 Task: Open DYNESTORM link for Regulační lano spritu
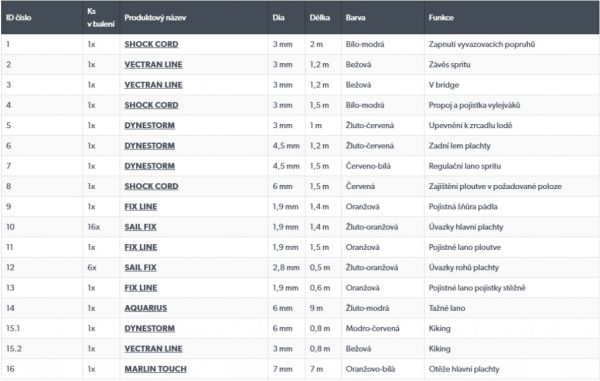(x=150, y=166)
